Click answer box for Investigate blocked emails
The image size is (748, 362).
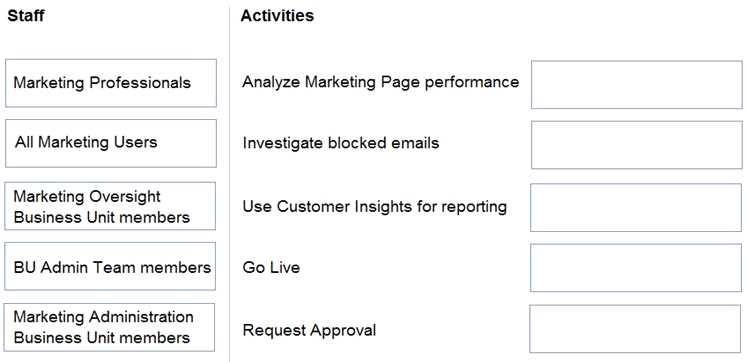(637, 145)
